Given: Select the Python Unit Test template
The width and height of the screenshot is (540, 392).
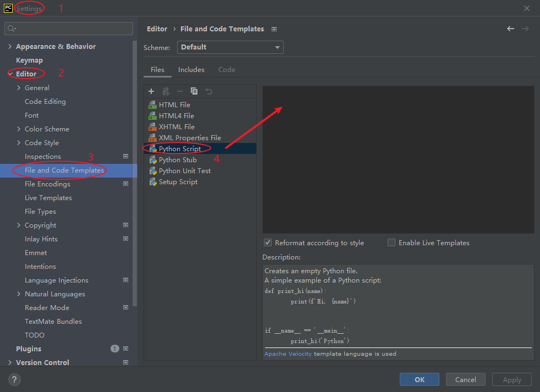Looking at the screenshot, I should coord(183,170).
